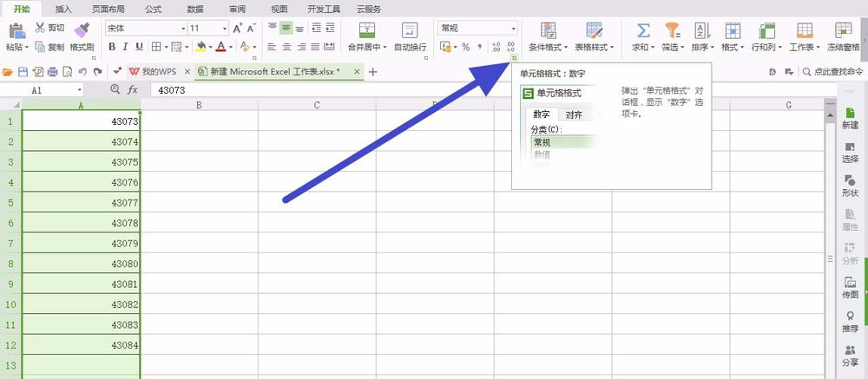Viewport: 868px width, 379px height.
Task: Click the save disk icon in quick toolbar
Action: (23, 72)
